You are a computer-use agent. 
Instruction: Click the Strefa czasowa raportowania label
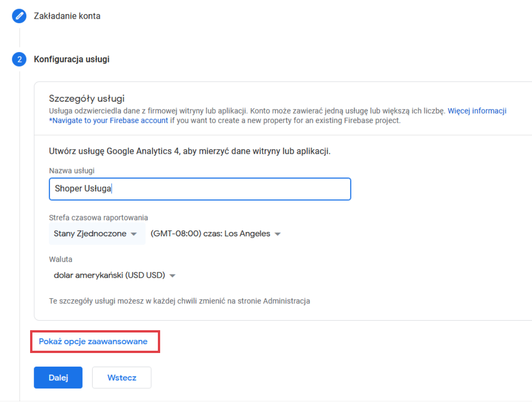(99, 218)
